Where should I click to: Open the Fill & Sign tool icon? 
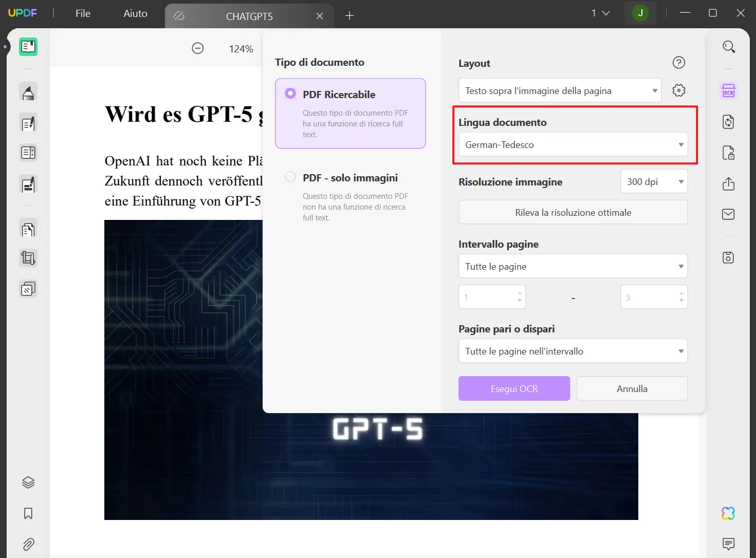(28, 183)
